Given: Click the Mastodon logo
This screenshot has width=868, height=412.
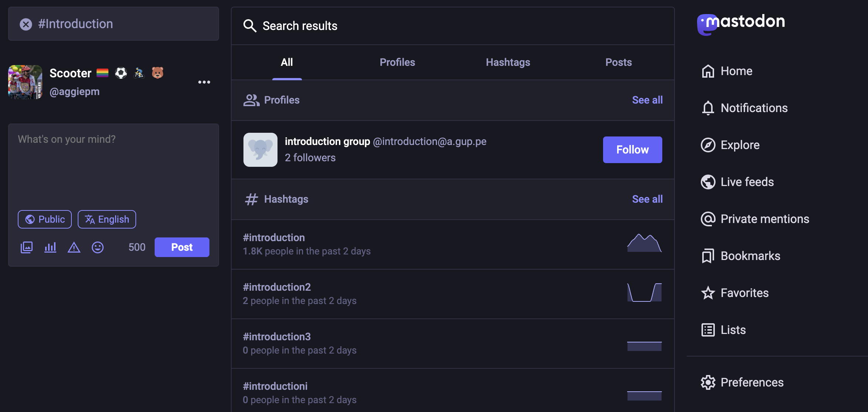Looking at the screenshot, I should [741, 23].
